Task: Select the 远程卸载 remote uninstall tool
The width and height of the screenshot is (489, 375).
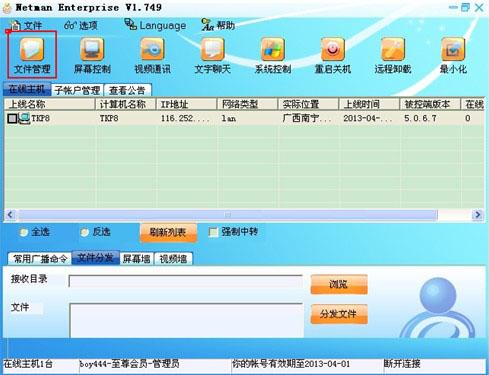Action: point(393,55)
